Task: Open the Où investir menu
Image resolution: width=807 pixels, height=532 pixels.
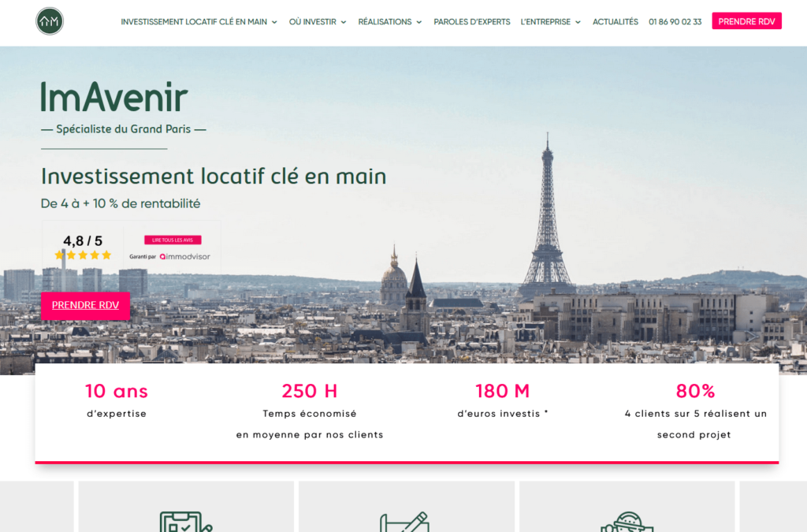Action: coord(312,21)
